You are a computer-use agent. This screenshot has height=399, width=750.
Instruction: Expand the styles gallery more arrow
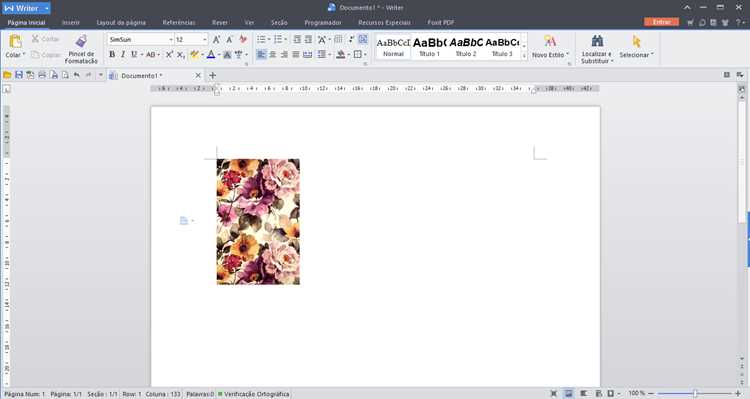(524, 55)
